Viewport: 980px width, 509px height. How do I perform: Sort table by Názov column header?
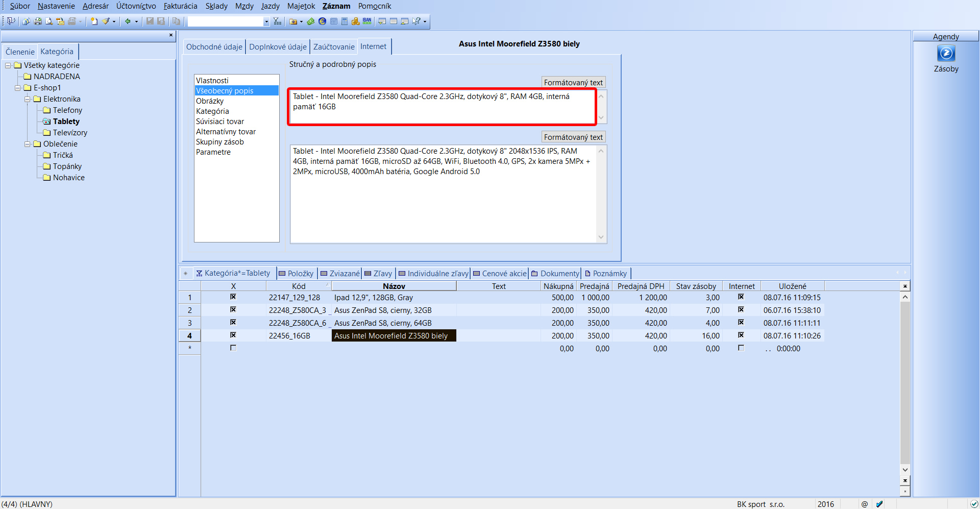point(394,286)
